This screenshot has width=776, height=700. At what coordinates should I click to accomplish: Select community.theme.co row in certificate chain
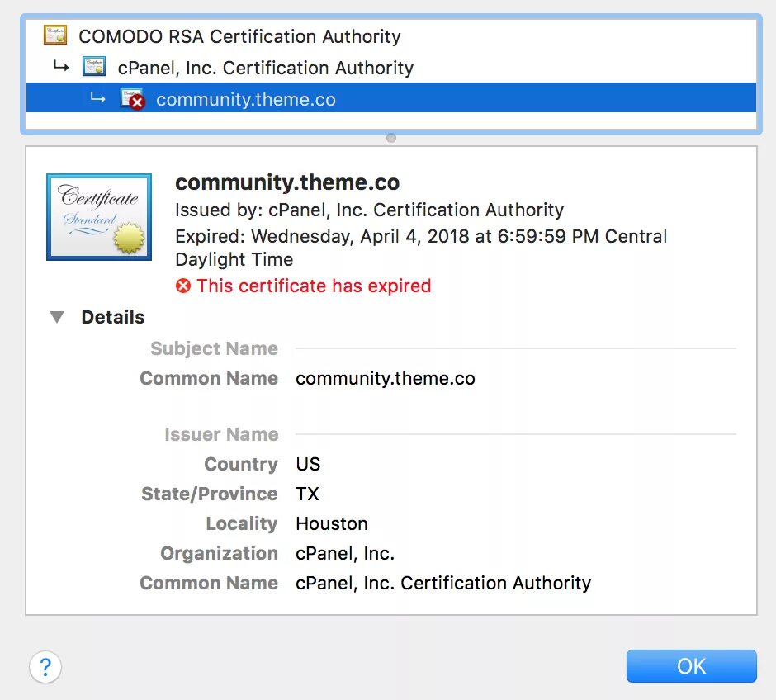tap(391, 98)
